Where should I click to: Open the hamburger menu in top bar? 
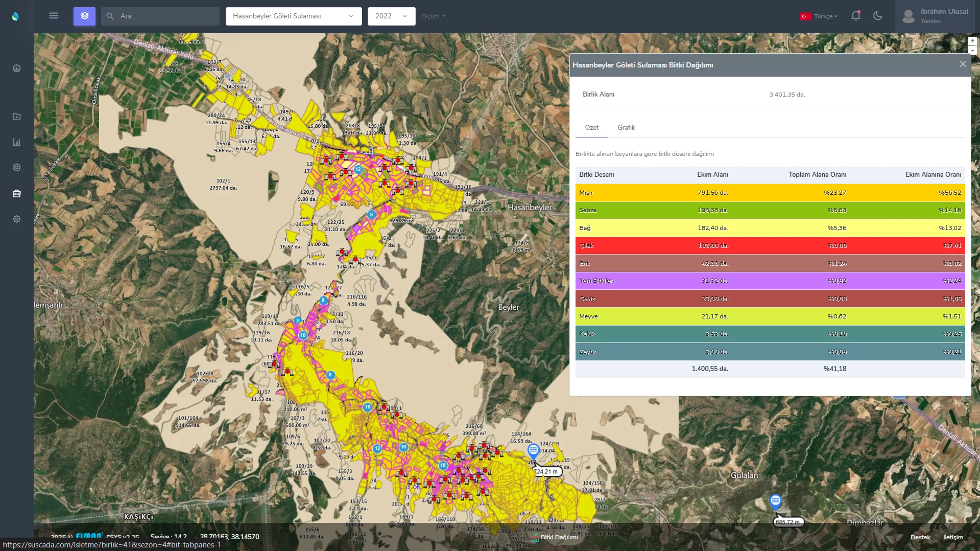[x=54, y=16]
